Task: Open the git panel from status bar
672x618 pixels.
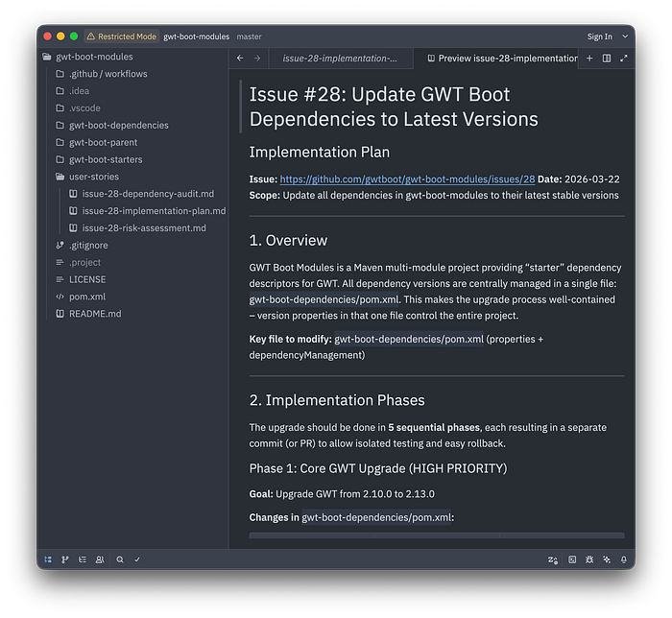Action: tap(65, 559)
